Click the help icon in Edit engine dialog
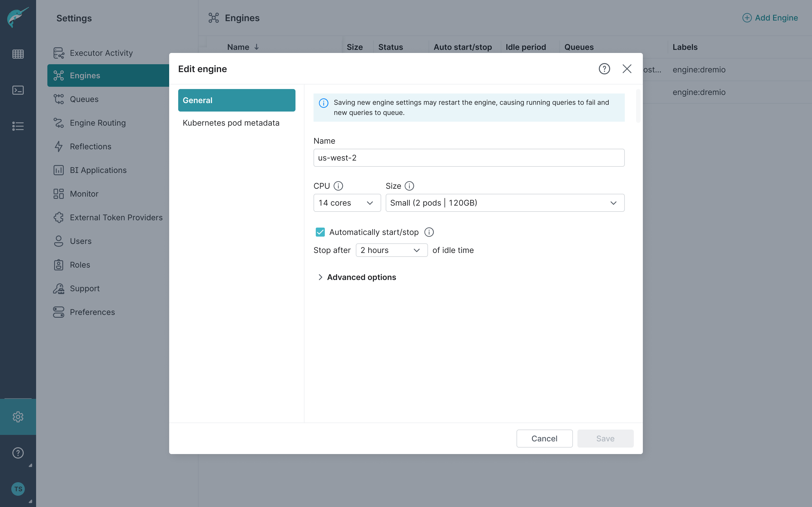This screenshot has width=812, height=507. pyautogui.click(x=604, y=68)
